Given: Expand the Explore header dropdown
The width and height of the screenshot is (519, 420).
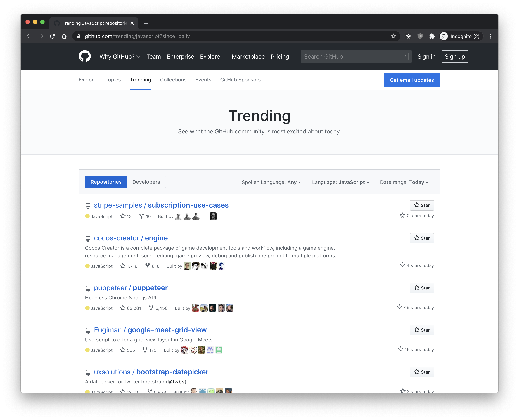Looking at the screenshot, I should [x=213, y=57].
